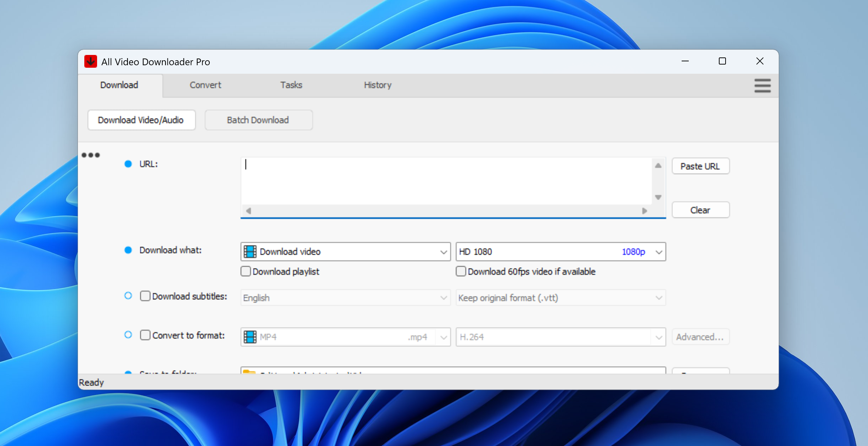Open the MP4 output format dropdown
This screenshot has height=446, width=868.
345,337
